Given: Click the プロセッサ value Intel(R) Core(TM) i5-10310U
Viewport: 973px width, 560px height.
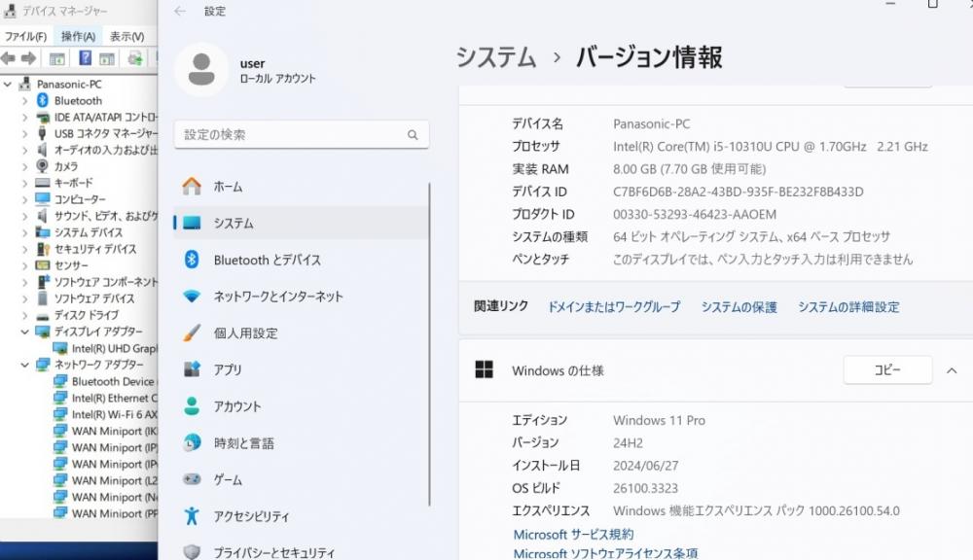Looking at the screenshot, I should 770,147.
